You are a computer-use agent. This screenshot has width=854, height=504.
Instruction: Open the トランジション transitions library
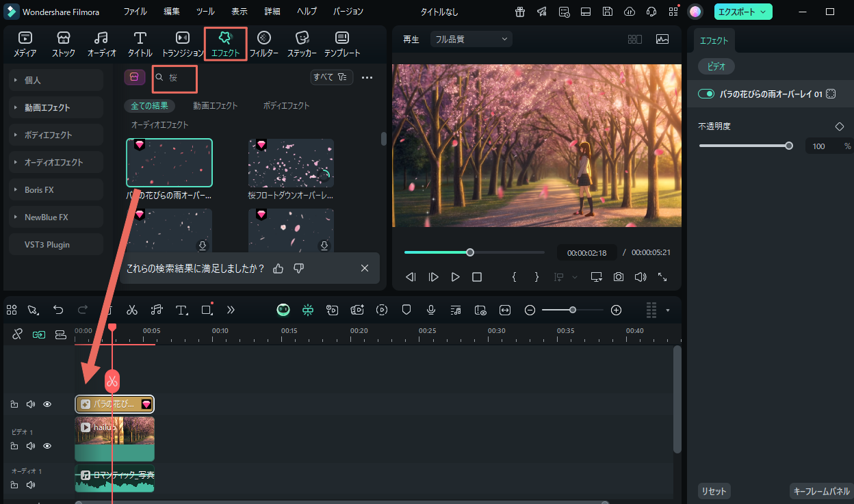click(x=183, y=44)
